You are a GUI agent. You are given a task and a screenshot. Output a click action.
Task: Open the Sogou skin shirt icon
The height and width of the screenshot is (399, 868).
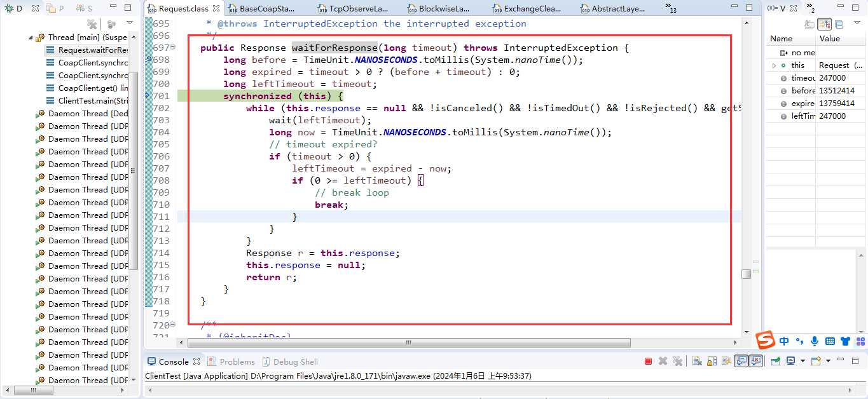(845, 341)
